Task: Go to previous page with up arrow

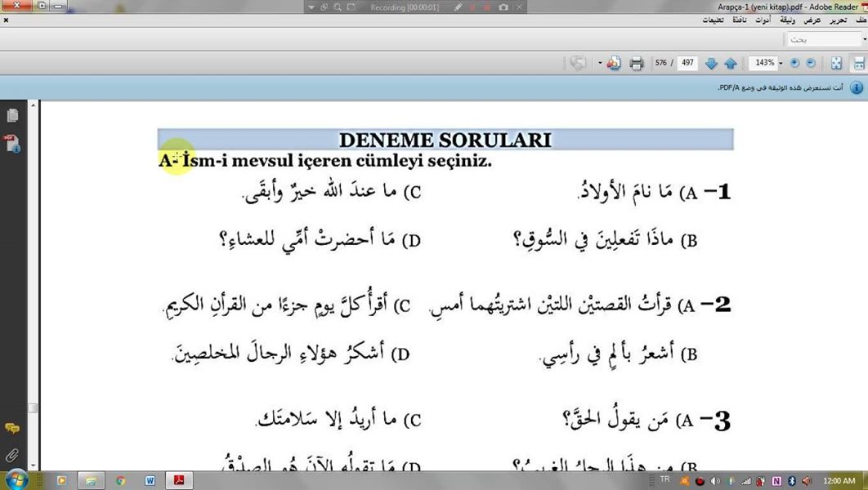Action: pos(730,64)
